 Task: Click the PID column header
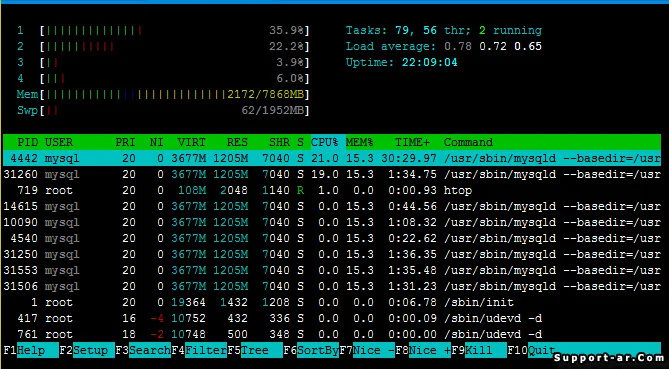[28, 142]
